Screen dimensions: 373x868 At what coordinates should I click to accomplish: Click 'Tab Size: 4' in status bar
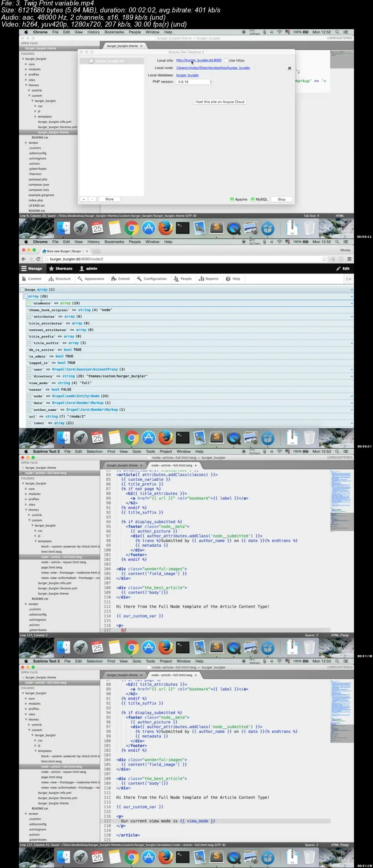(311, 216)
